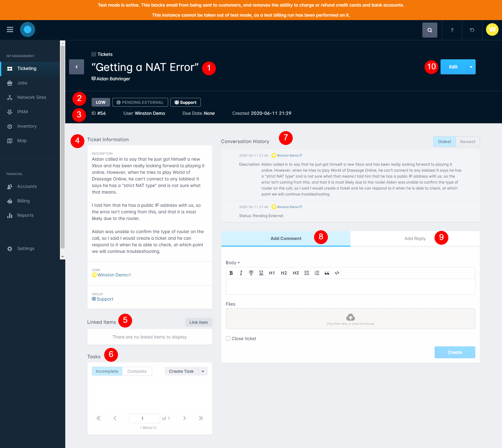The width and height of the screenshot is (502, 448).
Task: Go back using the arrow button beside title
Action: pyautogui.click(x=77, y=67)
